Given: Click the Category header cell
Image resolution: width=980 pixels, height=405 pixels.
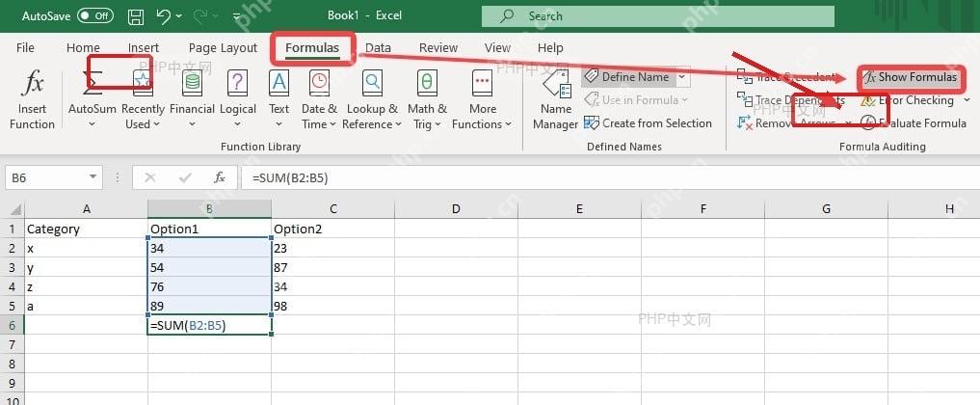Looking at the screenshot, I should point(87,229).
